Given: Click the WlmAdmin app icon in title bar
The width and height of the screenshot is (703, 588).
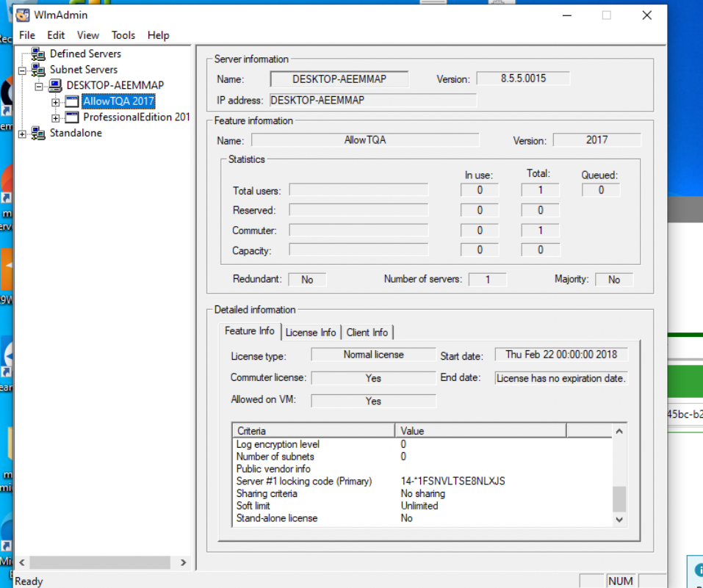Looking at the screenshot, I should [x=23, y=15].
